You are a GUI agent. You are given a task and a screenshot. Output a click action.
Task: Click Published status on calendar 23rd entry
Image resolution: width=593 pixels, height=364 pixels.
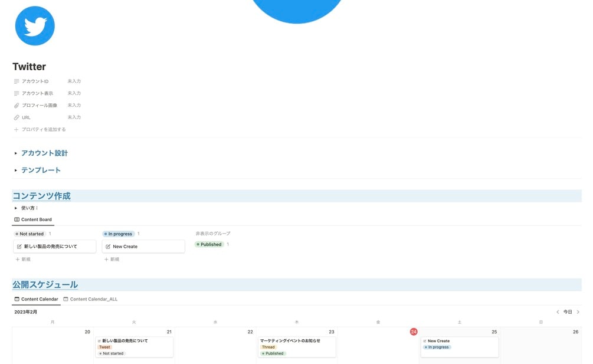tap(273, 353)
